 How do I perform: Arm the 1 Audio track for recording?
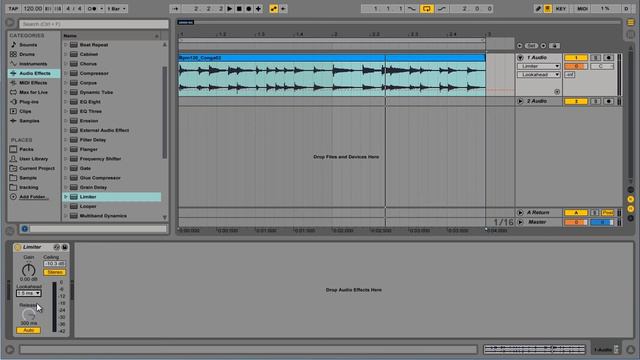(x=609, y=58)
